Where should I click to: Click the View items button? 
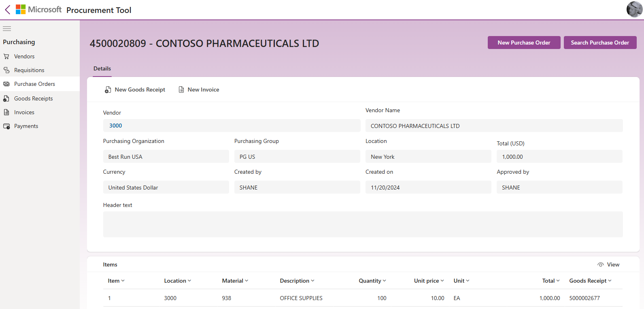point(608,264)
